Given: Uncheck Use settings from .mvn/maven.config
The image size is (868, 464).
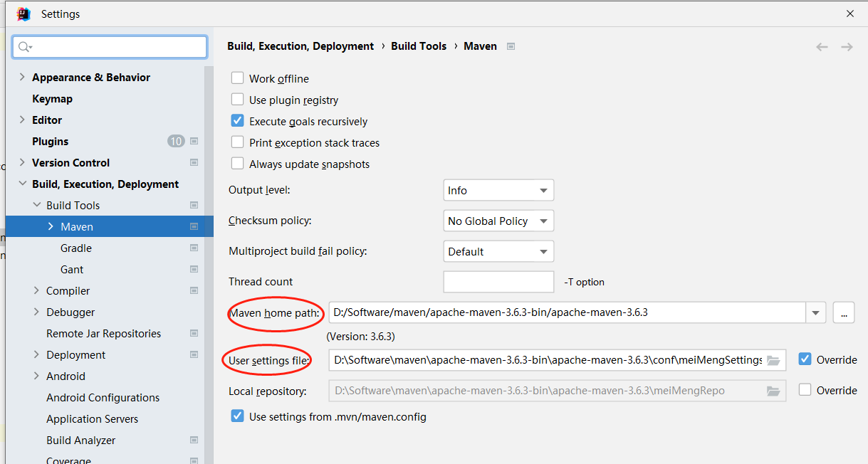Looking at the screenshot, I should 238,416.
